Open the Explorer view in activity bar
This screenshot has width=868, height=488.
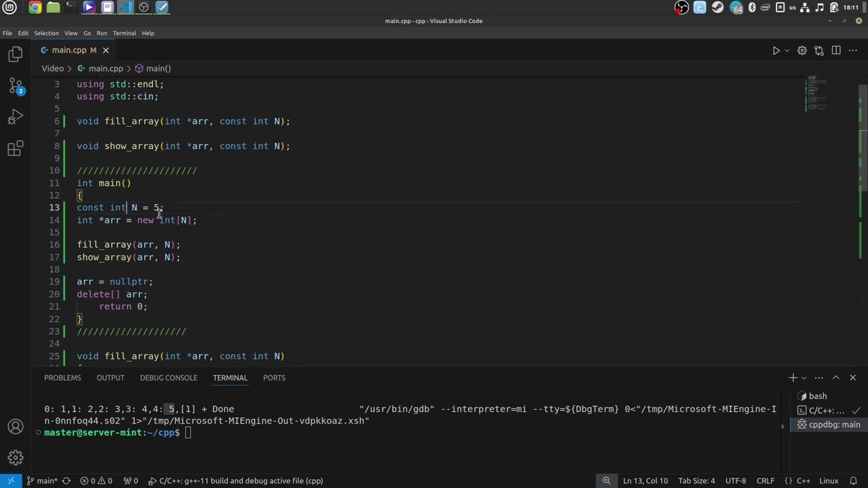(15, 54)
